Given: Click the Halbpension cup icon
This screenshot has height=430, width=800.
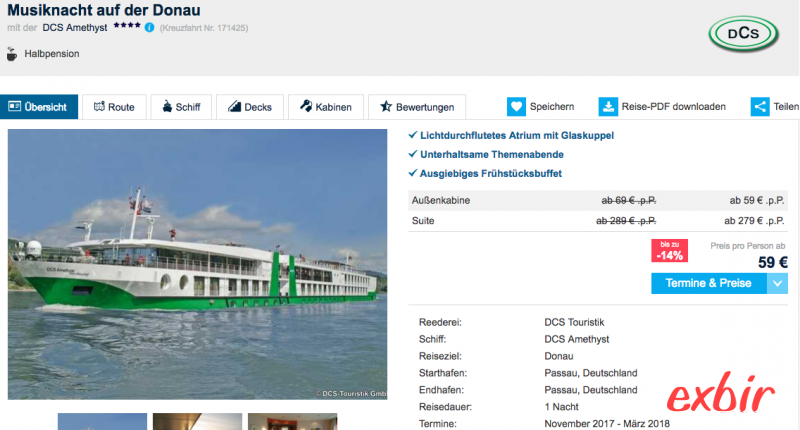Looking at the screenshot, I should [12, 54].
